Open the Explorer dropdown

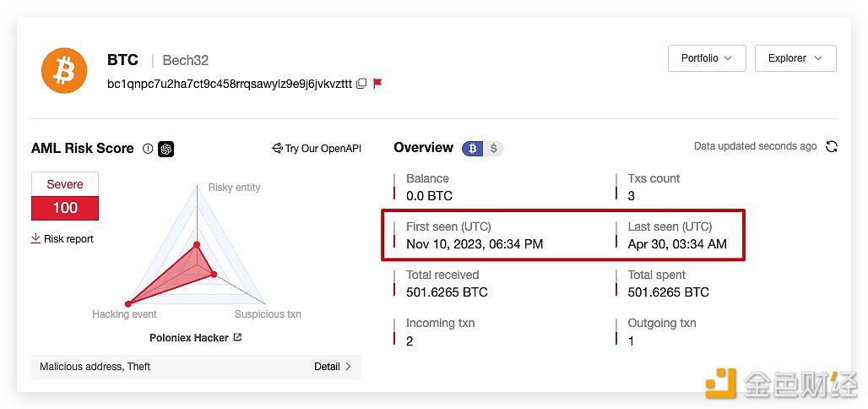tap(795, 58)
